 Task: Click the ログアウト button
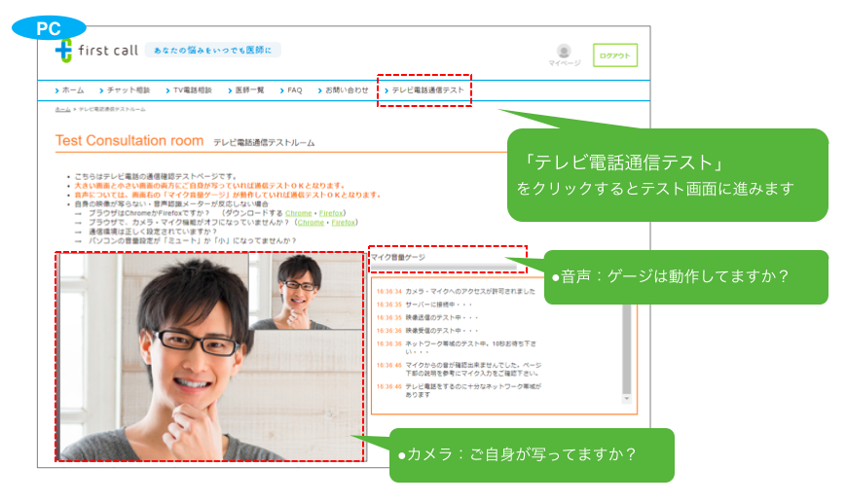click(615, 56)
